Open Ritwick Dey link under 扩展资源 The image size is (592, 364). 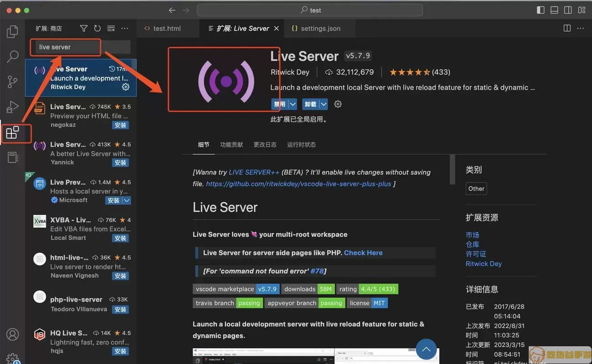pyautogui.click(x=484, y=264)
